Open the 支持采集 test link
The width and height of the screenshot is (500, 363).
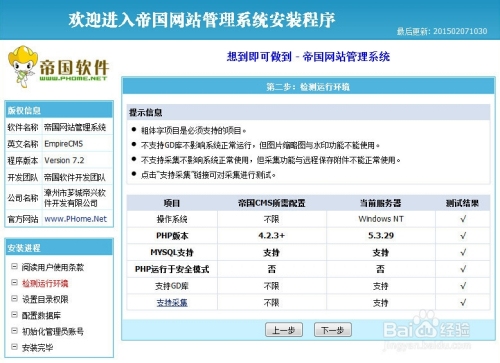point(172,303)
